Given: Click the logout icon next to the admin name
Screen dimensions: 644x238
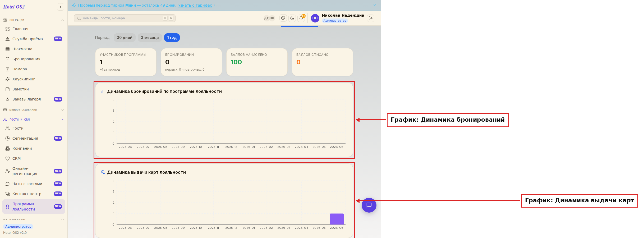Looking at the screenshot, I should [x=371, y=18].
